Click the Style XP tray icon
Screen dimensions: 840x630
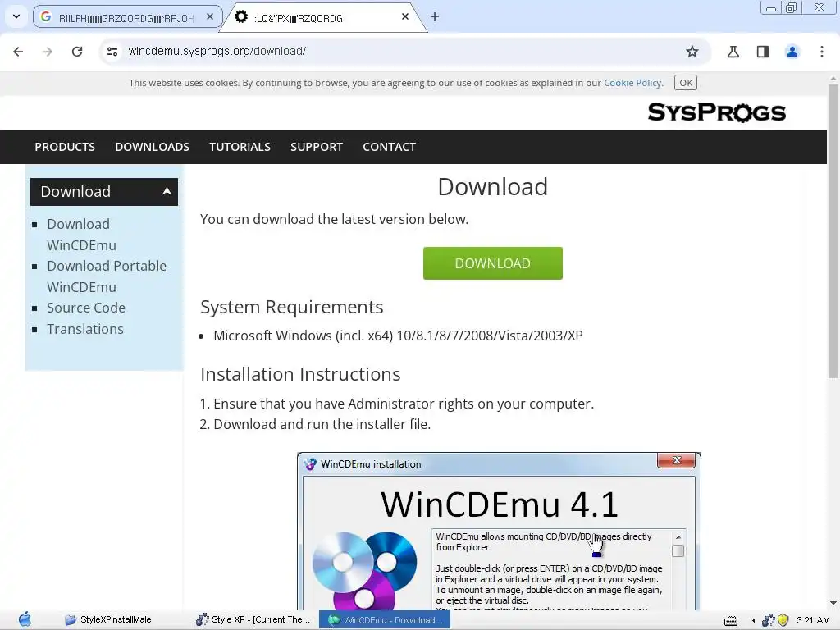coord(768,620)
